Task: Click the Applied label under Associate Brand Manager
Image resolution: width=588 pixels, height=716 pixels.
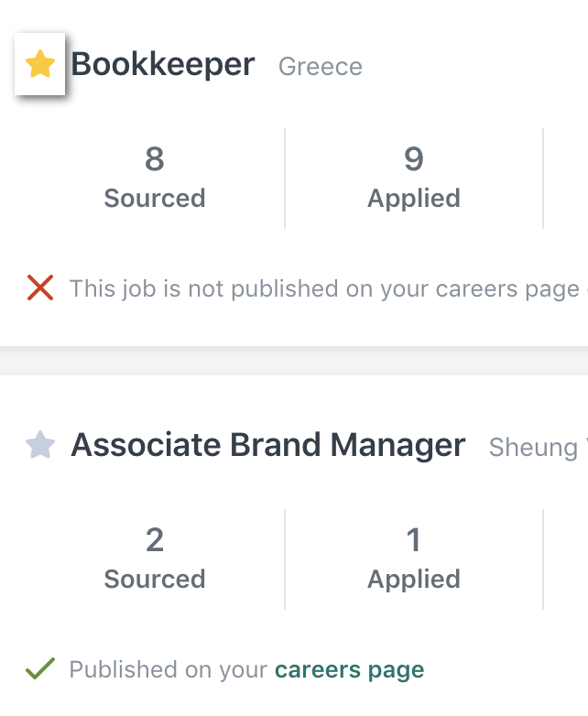Action: (414, 580)
